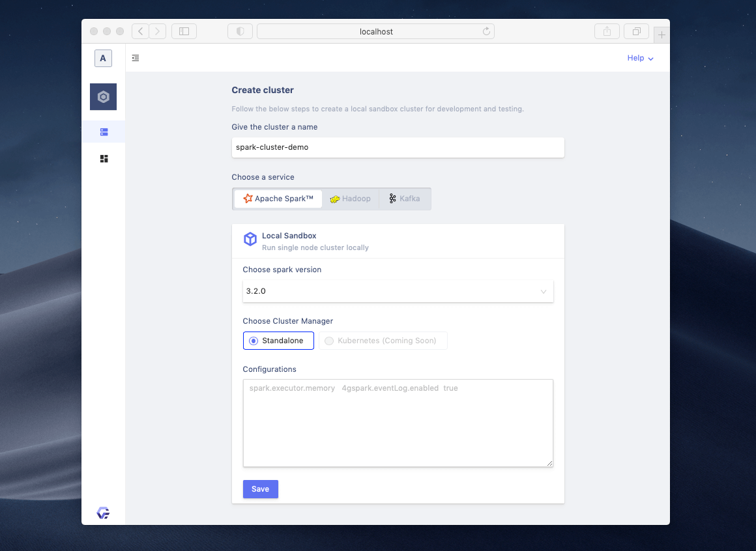
Task: Click the Configurations text area
Action: 398,423
